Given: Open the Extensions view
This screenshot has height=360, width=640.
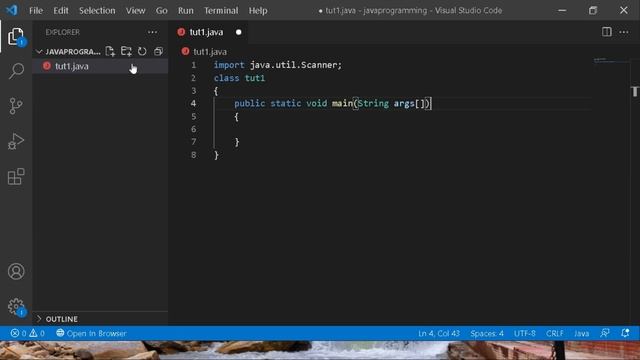Looking at the screenshot, I should (16, 176).
